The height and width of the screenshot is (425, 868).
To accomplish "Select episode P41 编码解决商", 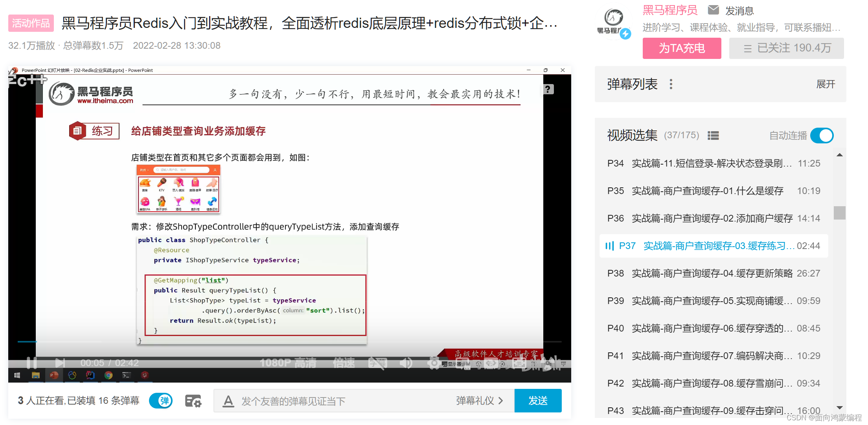I will tap(714, 356).
